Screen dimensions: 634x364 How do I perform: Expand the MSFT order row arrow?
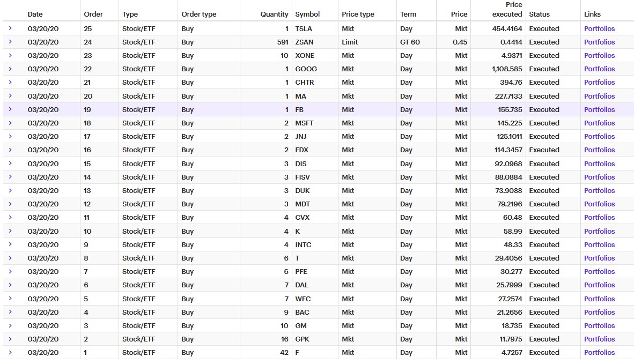[x=10, y=123]
